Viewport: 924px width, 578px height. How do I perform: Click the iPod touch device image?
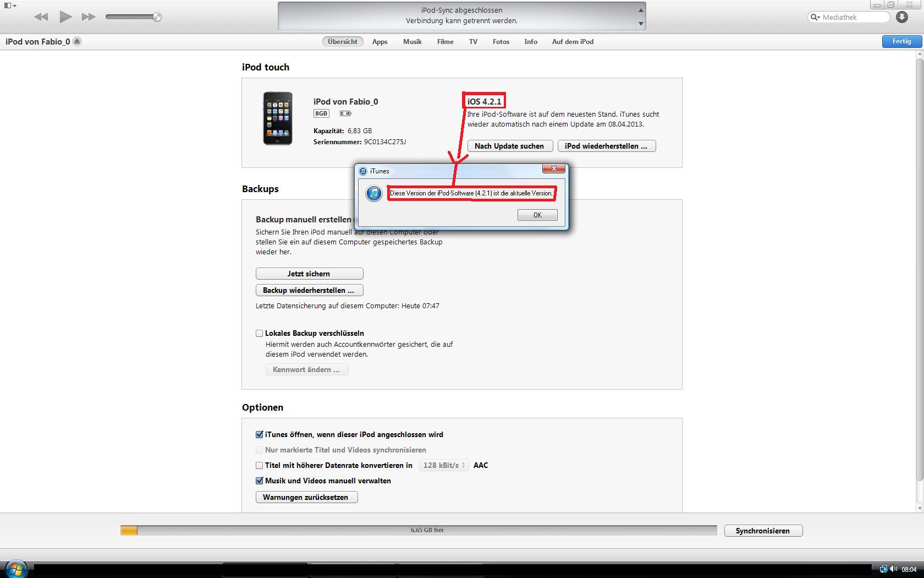coord(278,118)
